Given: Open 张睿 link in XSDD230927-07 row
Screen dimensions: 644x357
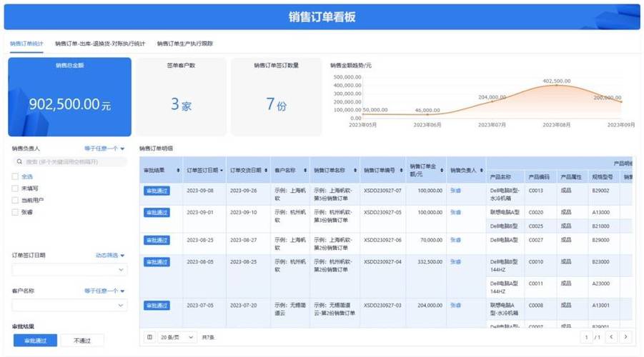Looking at the screenshot, I should point(455,191).
